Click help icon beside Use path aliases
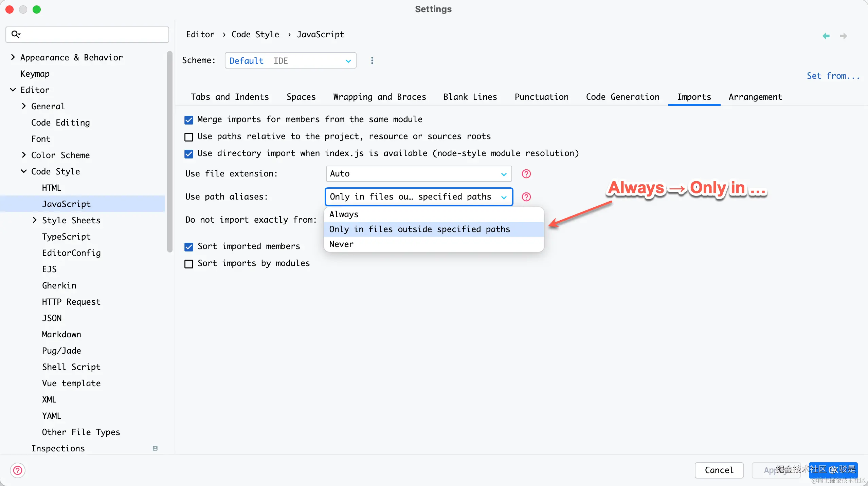 526,197
